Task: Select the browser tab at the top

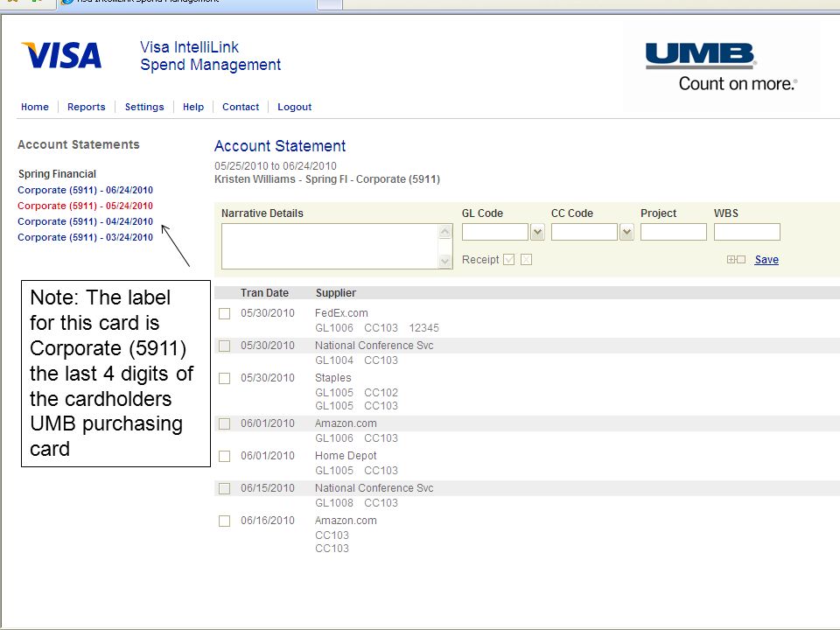Action: pos(186,3)
